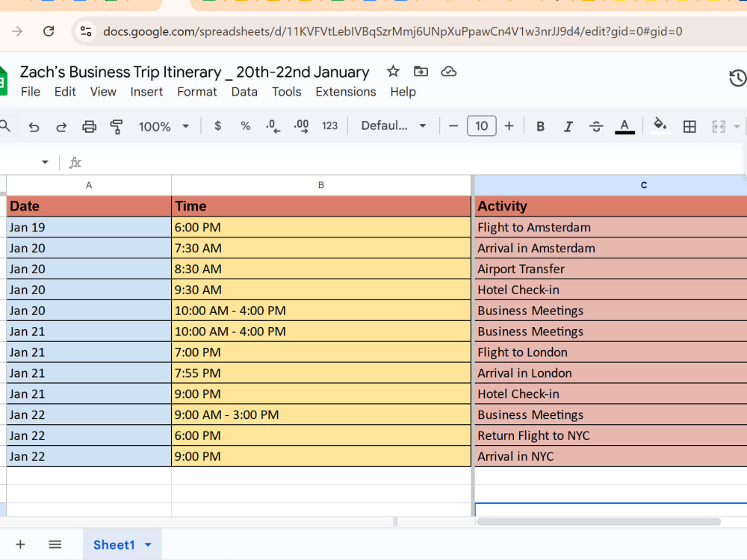Image resolution: width=747 pixels, height=560 pixels.
Task: Click the horizontal scrollbar thumb
Action: point(599,522)
